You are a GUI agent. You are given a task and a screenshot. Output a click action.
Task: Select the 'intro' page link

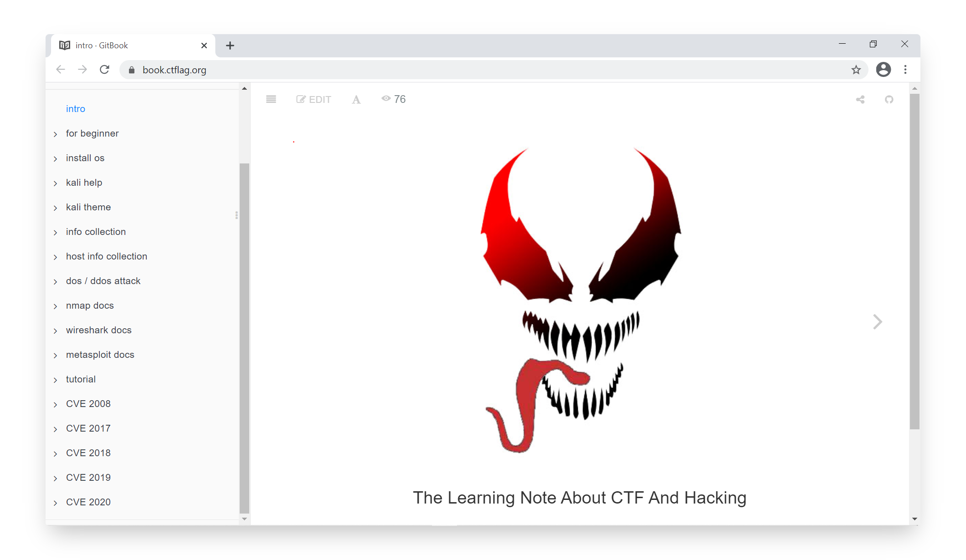point(76,109)
